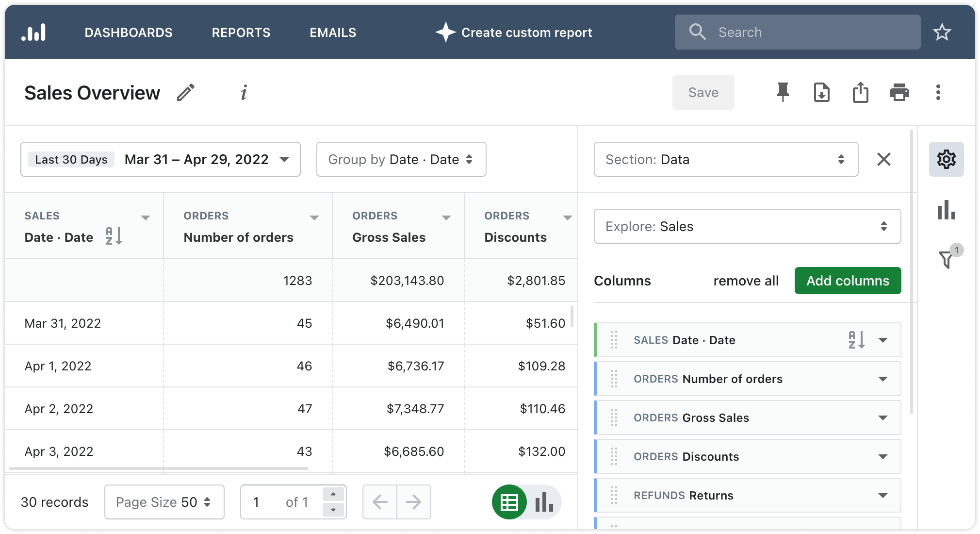
Task: Open the three-dot overflow menu
Action: click(938, 92)
